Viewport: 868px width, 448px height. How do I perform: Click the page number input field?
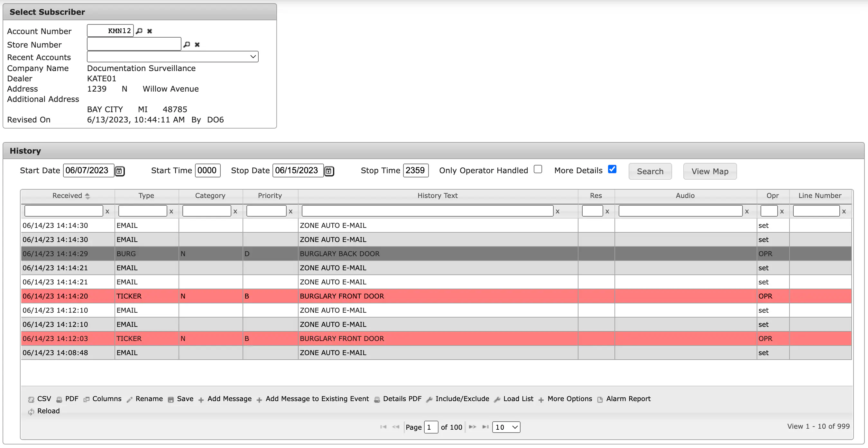(431, 427)
